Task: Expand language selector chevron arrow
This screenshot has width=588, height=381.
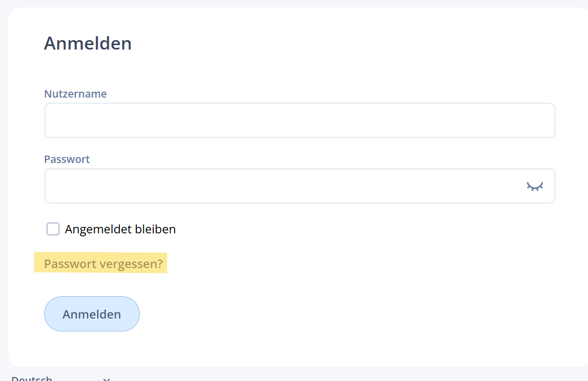Action: tap(107, 379)
